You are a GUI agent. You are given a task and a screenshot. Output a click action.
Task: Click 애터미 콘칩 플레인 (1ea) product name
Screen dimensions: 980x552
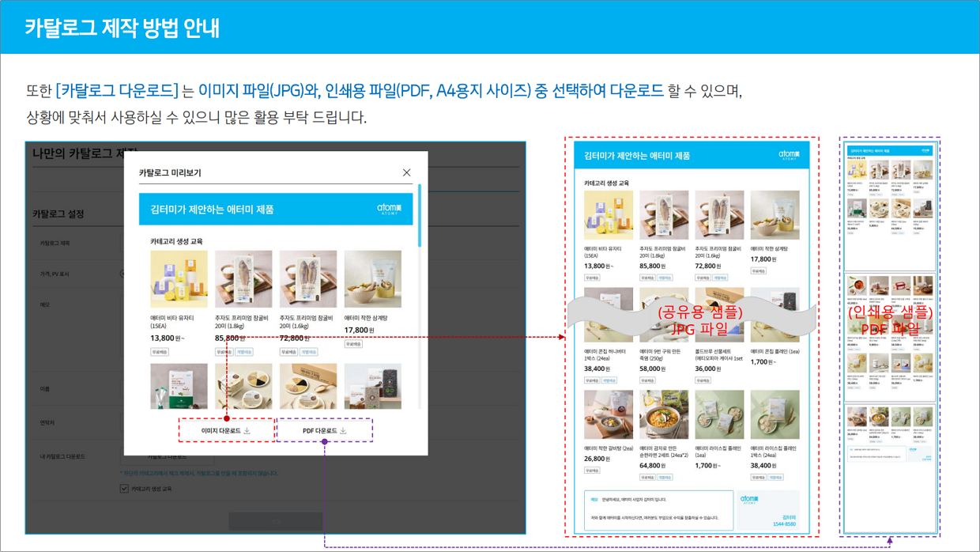tap(775, 351)
